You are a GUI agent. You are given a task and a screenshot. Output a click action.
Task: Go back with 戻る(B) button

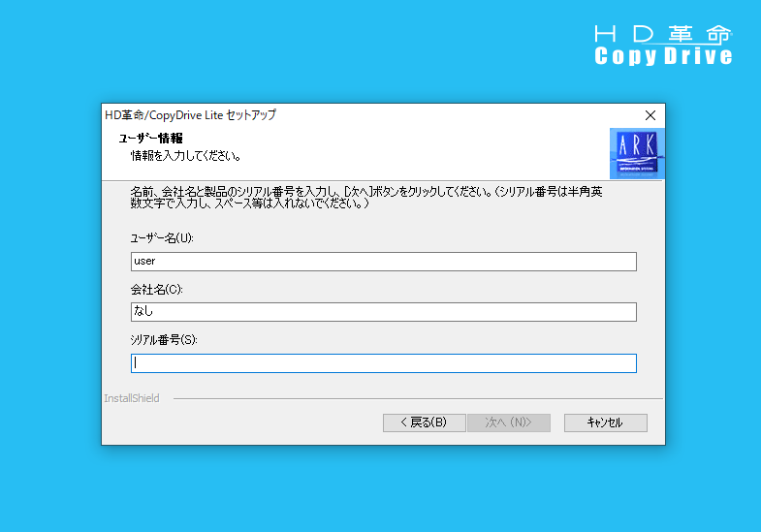(x=425, y=422)
